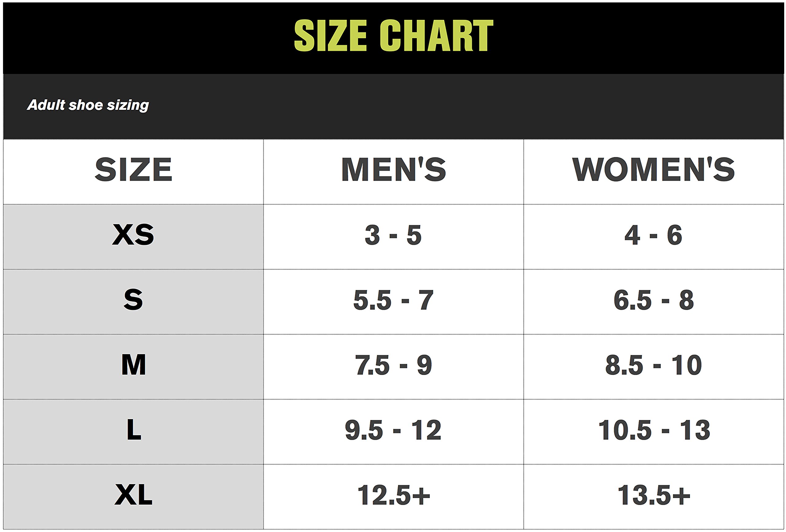This screenshot has height=532, width=786.
Task: Pick the women's 10.5 - 13 cell
Action: (x=653, y=430)
